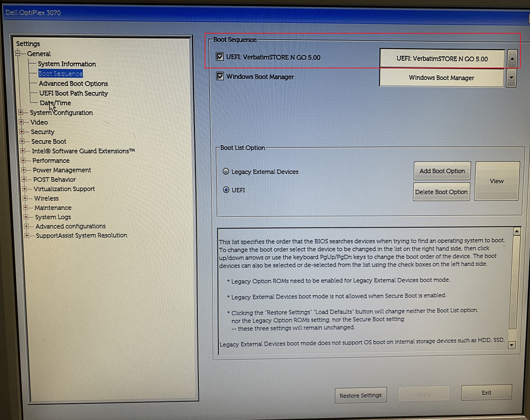Expand the System Configuration node
Viewport: 530px width, 420px height.
[21, 112]
